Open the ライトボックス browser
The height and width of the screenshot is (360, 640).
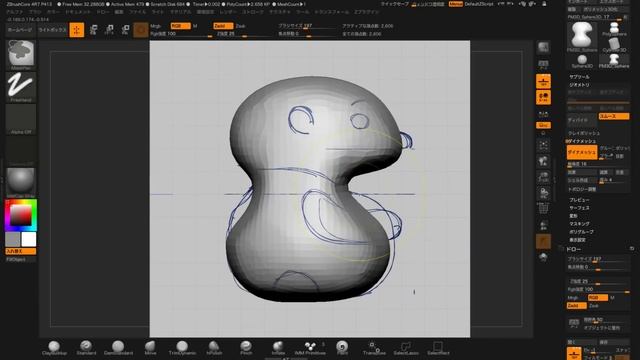(x=52, y=30)
